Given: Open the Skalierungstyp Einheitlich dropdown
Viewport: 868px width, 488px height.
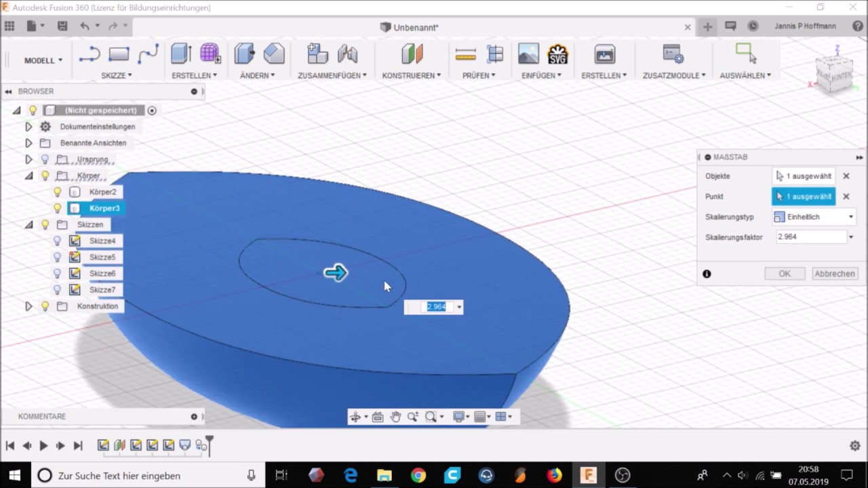Looking at the screenshot, I should tap(814, 217).
